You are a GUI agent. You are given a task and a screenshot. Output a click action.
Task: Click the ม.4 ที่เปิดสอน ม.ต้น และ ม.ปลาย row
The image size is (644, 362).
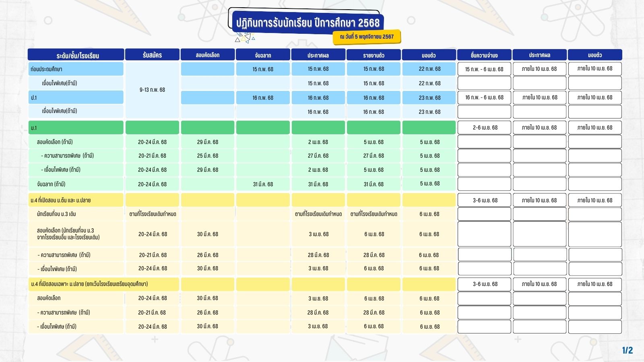click(76, 200)
